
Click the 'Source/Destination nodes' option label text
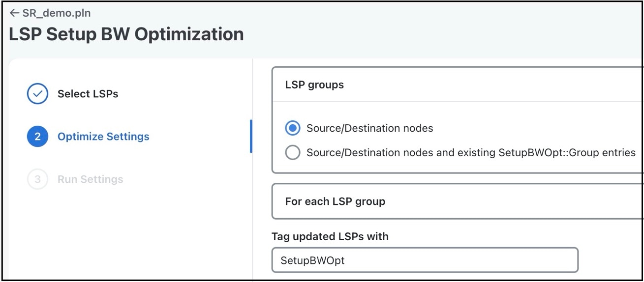(x=370, y=129)
